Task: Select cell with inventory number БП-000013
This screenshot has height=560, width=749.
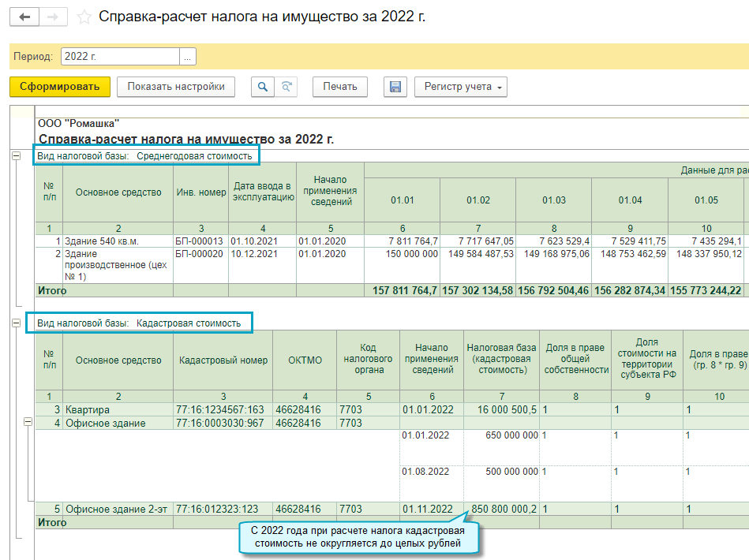Action: 199,241
